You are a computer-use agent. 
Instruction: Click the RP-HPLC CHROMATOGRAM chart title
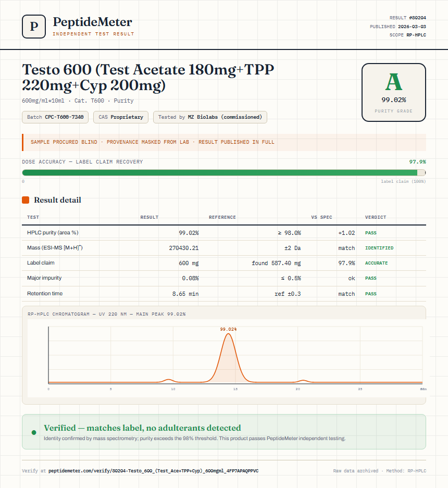(x=106, y=314)
